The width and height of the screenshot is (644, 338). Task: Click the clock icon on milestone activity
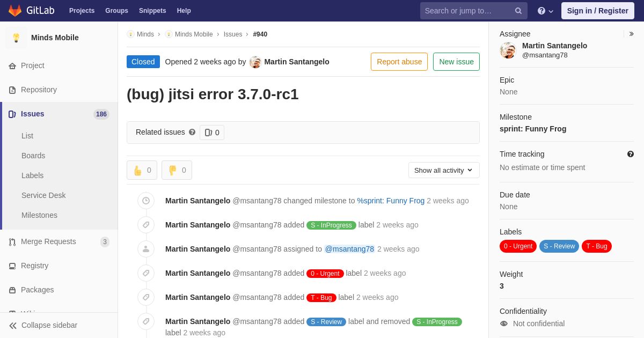(146, 201)
